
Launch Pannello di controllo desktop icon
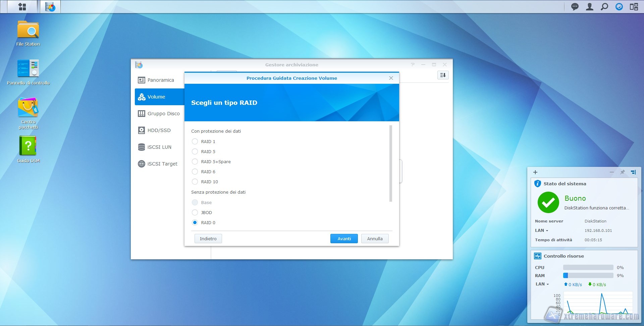[28, 69]
